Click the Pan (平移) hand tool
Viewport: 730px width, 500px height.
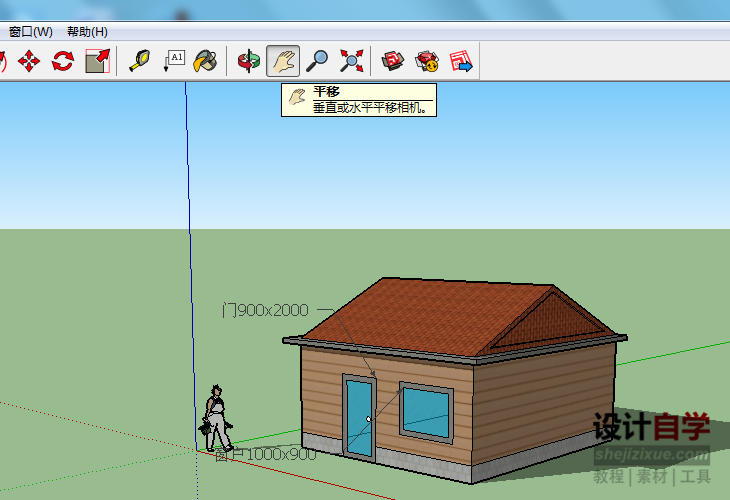[x=283, y=62]
